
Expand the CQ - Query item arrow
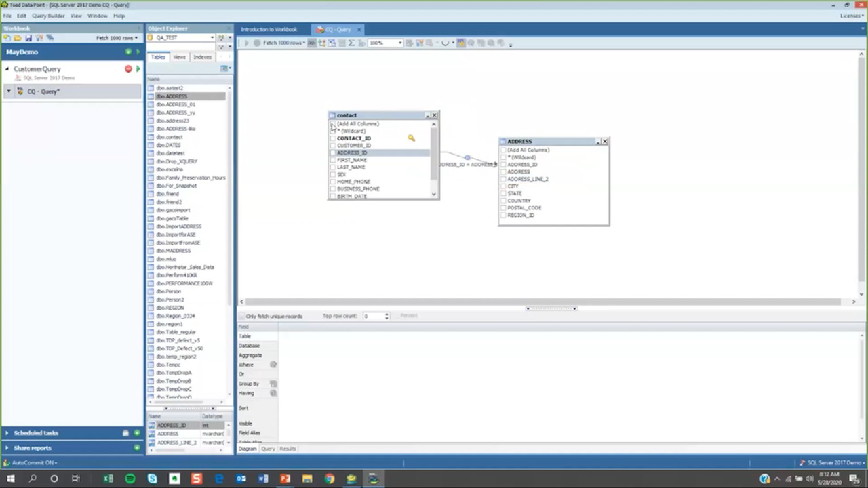click(x=9, y=91)
